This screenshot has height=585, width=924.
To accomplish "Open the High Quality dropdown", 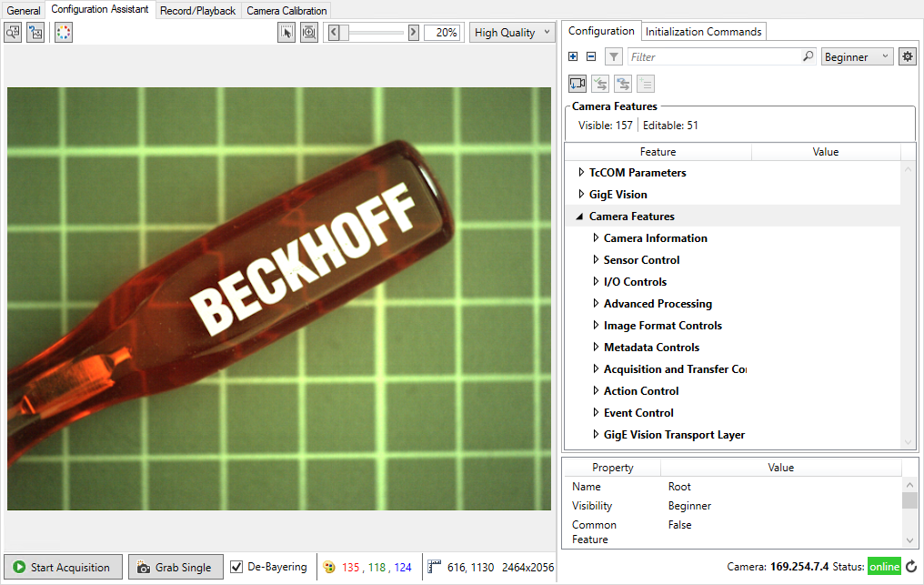I will click(512, 33).
